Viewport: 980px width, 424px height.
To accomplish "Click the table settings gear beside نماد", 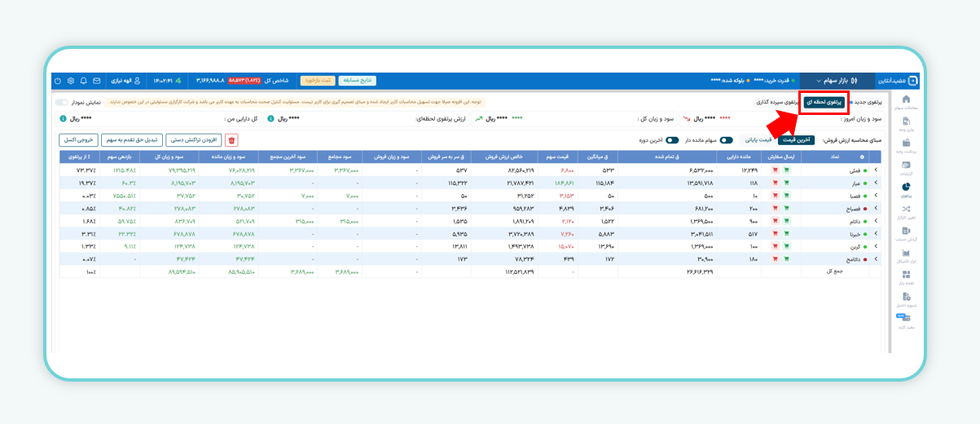I will 862,157.
